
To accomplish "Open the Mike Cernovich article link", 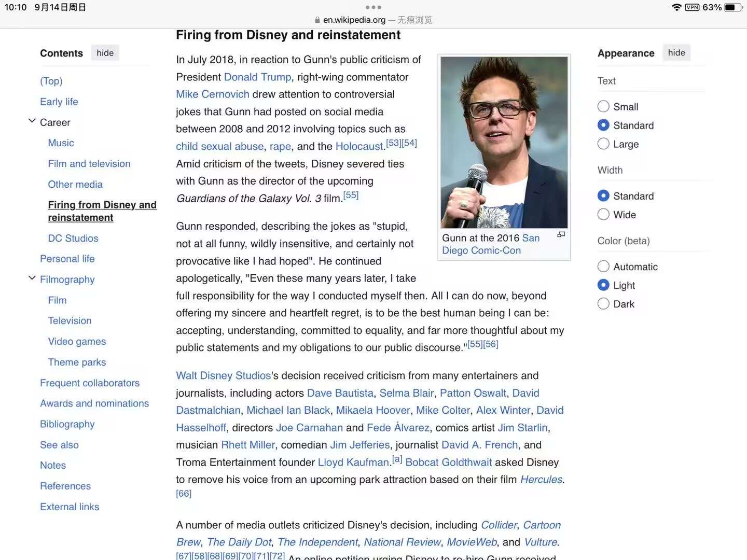I will 212,94.
